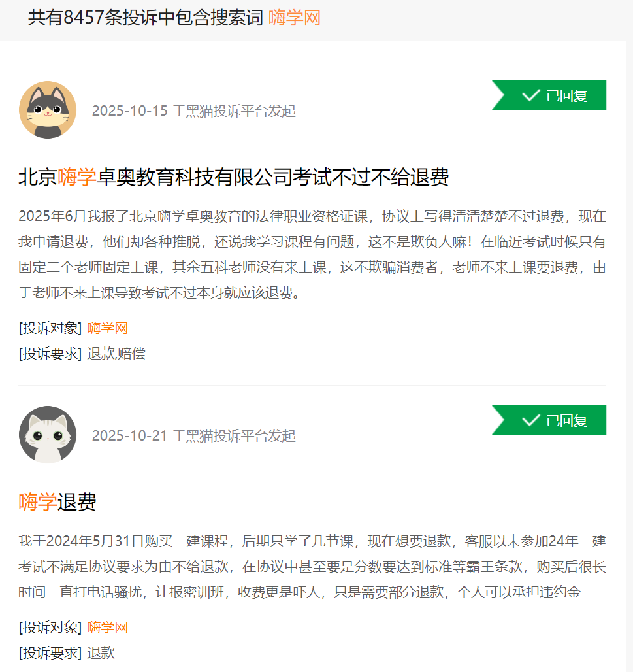The image size is (633, 672).
Task: Click [投诉对象] label in first complaint
Action: pyautogui.click(x=50, y=328)
